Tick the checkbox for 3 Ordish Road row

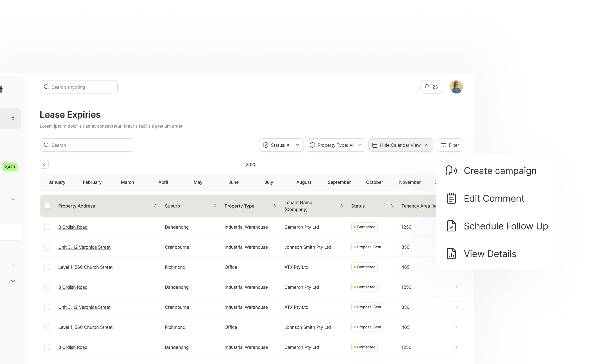[47, 227]
